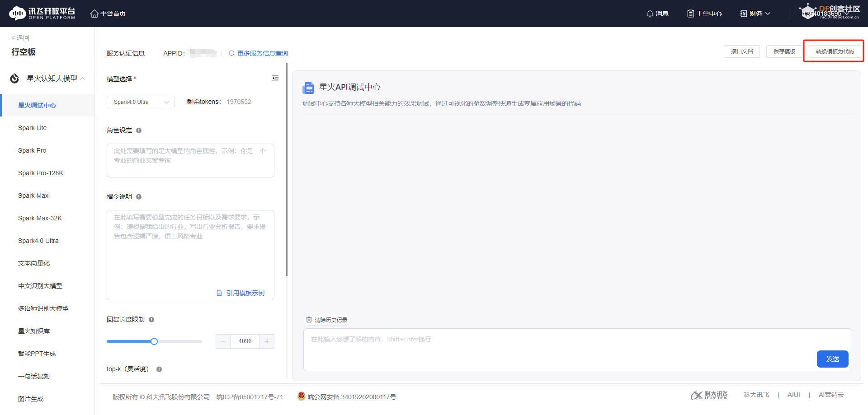Collapse the parameter panel with the fold icon
The image size is (868, 415).
(275, 78)
